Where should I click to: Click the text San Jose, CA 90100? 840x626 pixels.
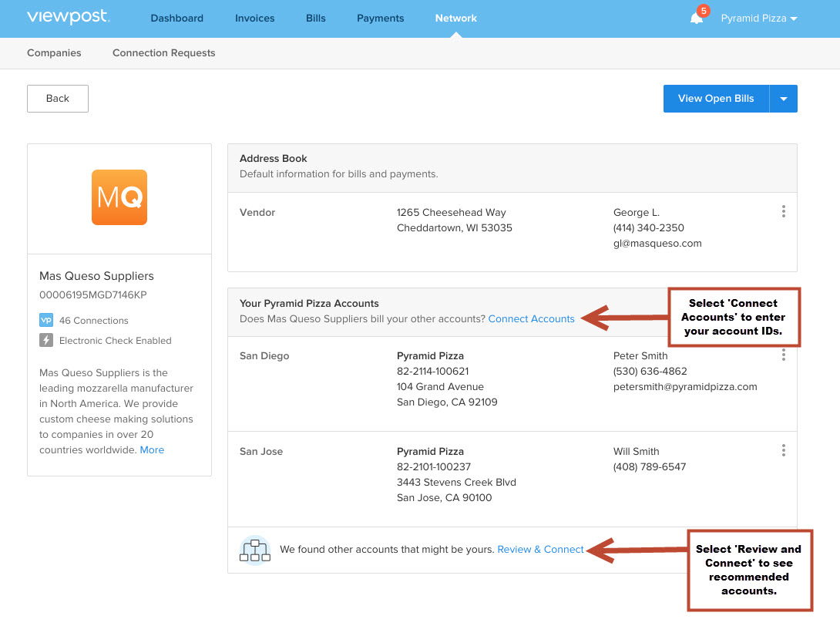point(444,498)
